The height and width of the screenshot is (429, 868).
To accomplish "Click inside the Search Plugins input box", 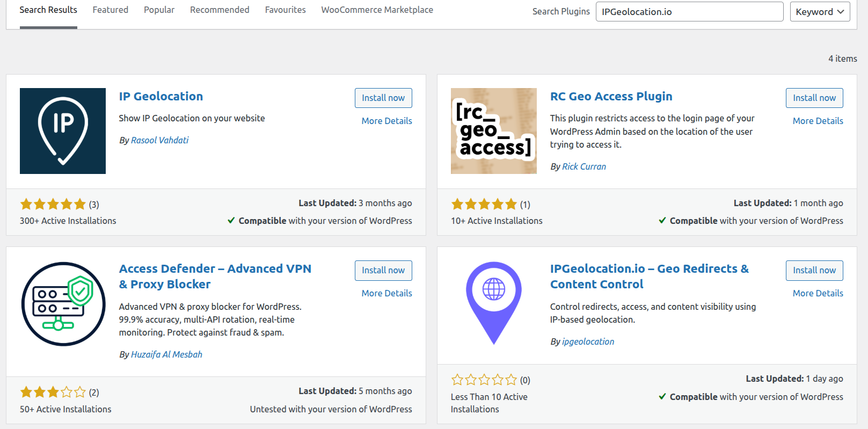I will point(689,11).
